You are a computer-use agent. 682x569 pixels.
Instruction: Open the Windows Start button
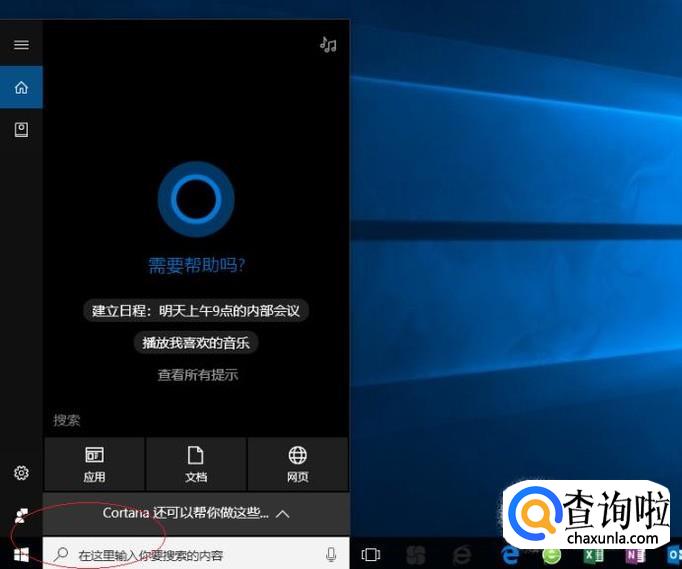tap(21, 554)
